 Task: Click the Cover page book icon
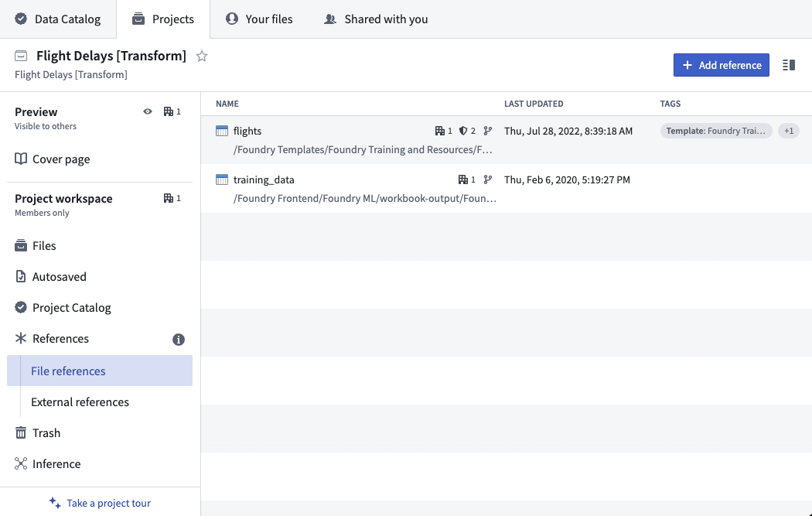pyautogui.click(x=21, y=159)
